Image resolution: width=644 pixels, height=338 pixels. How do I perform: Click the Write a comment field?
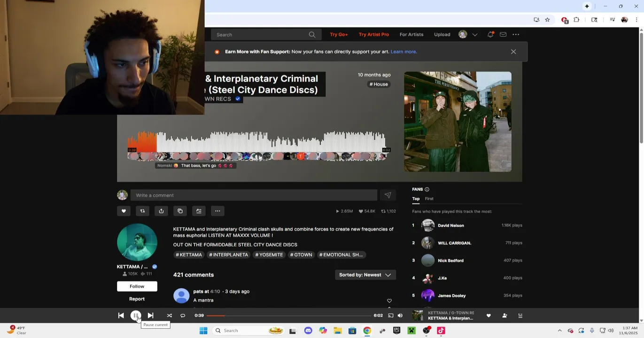click(x=254, y=195)
